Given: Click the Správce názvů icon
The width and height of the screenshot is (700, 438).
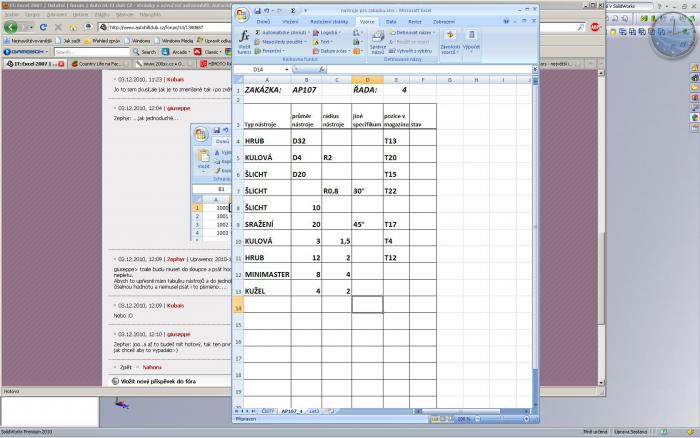Looking at the screenshot, I should click(378, 42).
